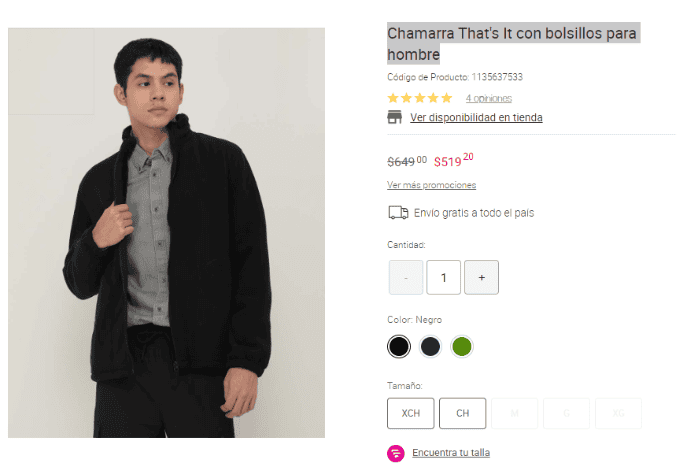Select the dark gray color swatch
Screen dimensions: 698x467
coord(430,347)
